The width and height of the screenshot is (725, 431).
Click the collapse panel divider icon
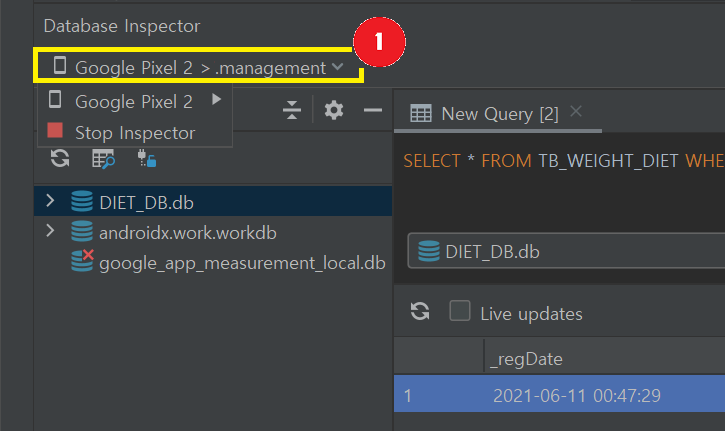tap(292, 110)
